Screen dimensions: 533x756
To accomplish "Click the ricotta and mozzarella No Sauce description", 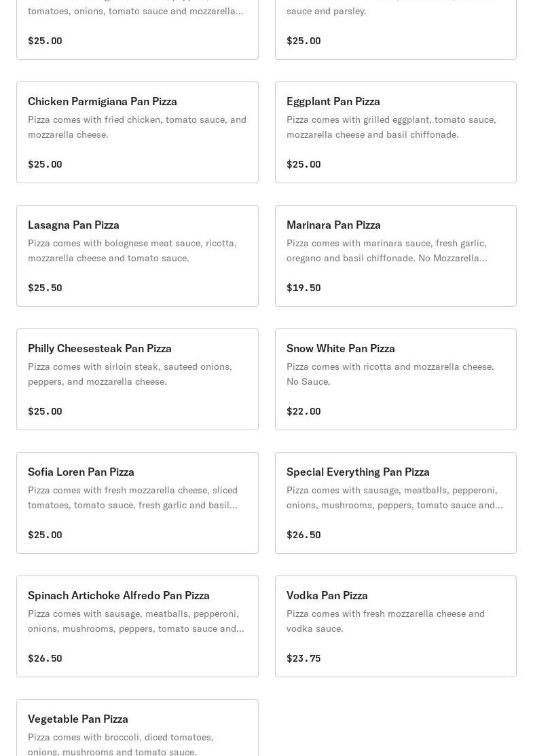I will (390, 374).
